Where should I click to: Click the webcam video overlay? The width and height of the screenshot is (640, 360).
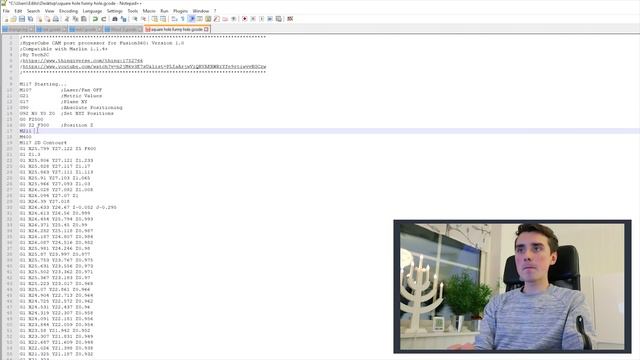[x=512, y=286]
